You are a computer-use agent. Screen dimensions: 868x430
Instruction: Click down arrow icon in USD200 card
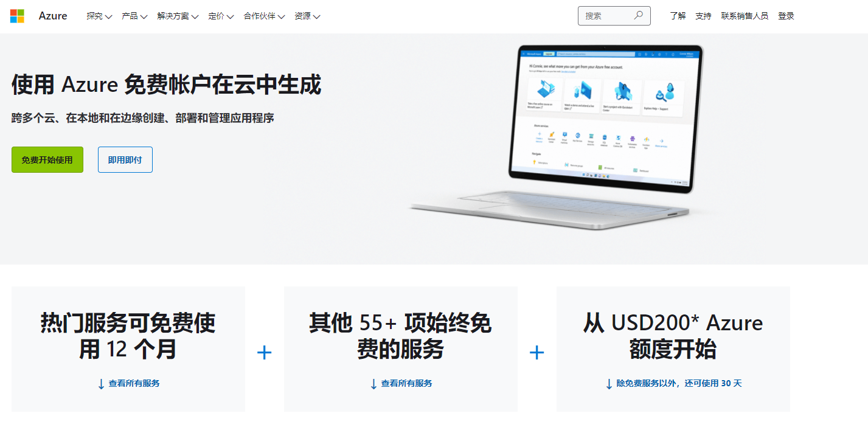point(609,384)
